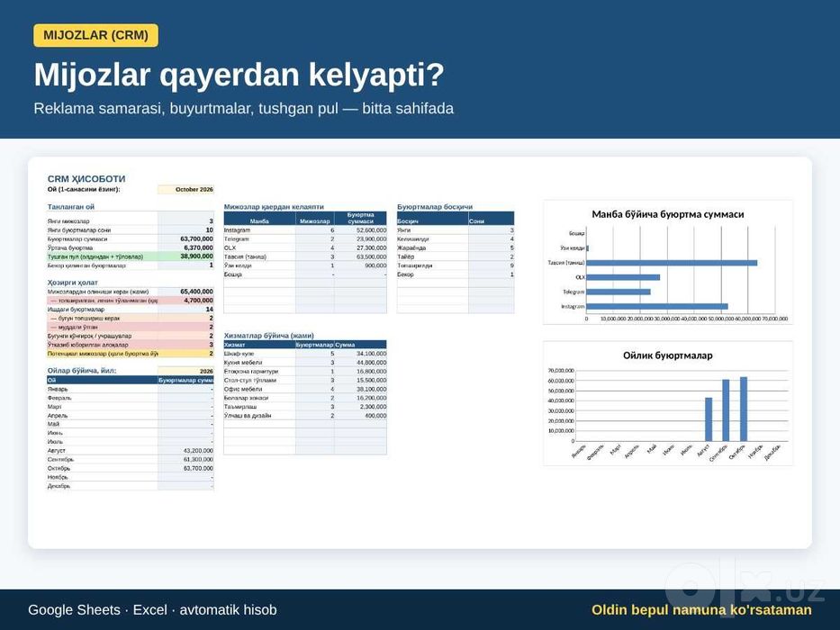
Task: Select 61,300,000 in the Сентябрь row
Action: (198, 460)
